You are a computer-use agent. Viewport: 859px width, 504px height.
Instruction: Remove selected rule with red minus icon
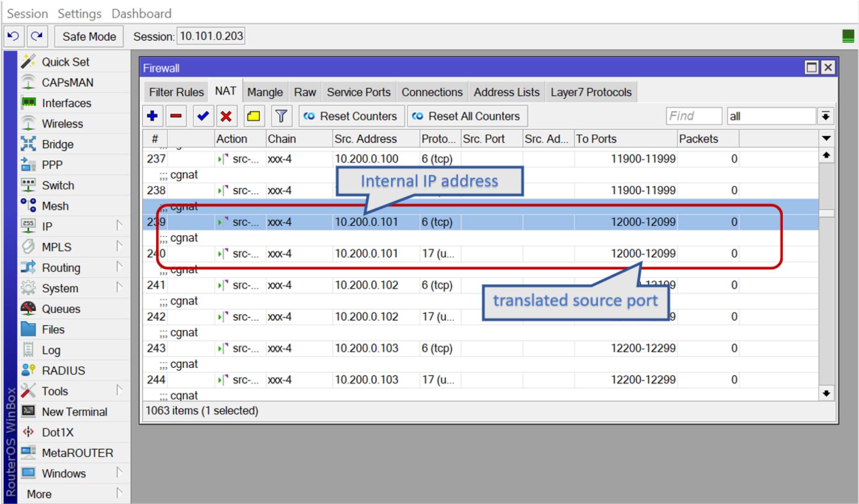176,116
